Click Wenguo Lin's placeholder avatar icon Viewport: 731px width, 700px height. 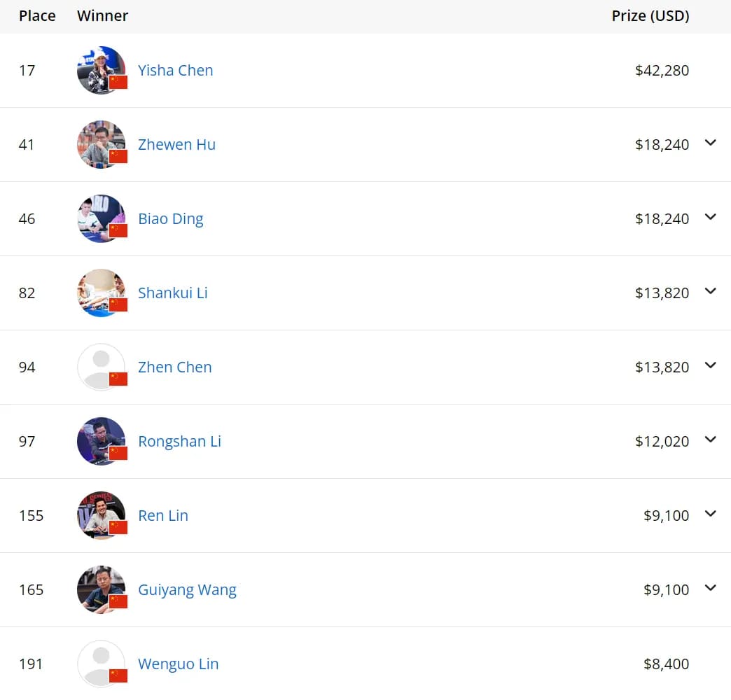point(101,664)
